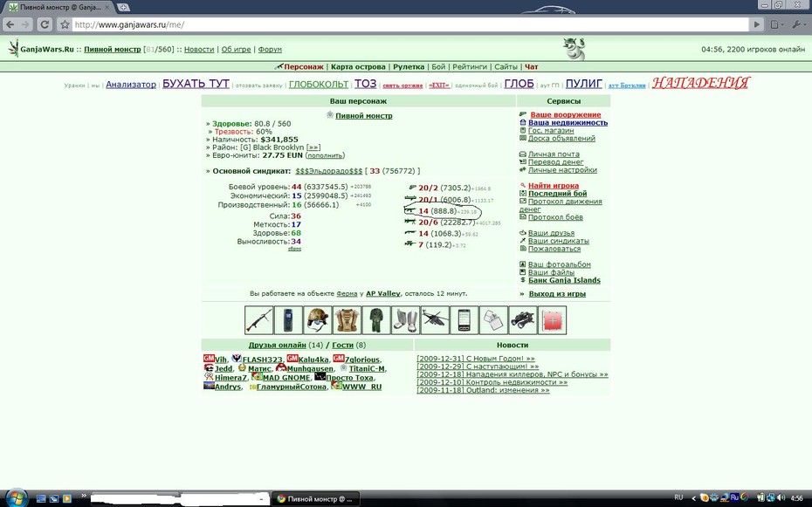Click the пополнить euro-units link
Image resolution: width=812 pixels, height=507 pixels.
point(325,155)
